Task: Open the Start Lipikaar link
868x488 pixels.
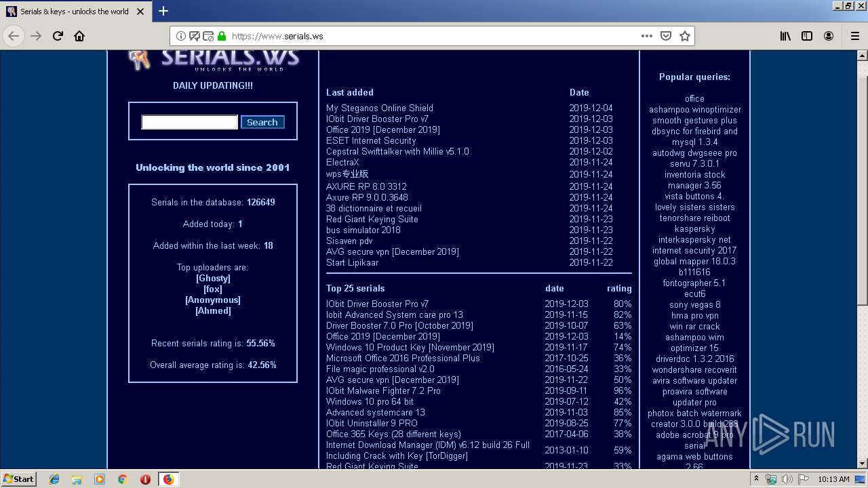Action: pyautogui.click(x=353, y=262)
